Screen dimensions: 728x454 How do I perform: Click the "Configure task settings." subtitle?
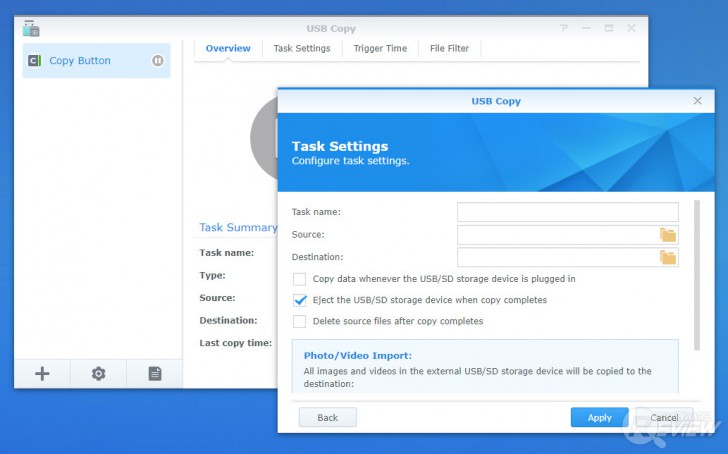click(x=351, y=161)
